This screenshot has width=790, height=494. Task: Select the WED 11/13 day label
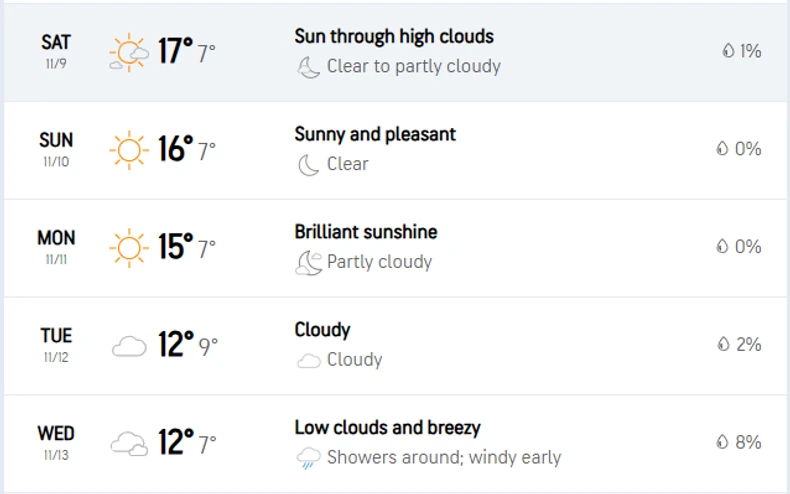[x=56, y=442]
